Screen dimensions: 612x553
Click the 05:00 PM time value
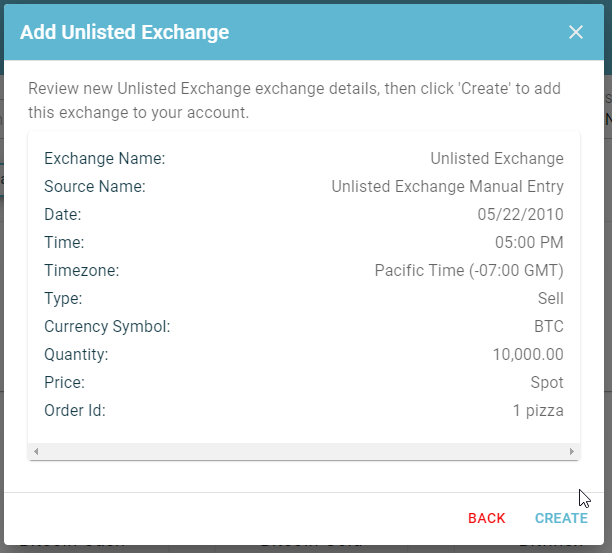click(x=529, y=242)
